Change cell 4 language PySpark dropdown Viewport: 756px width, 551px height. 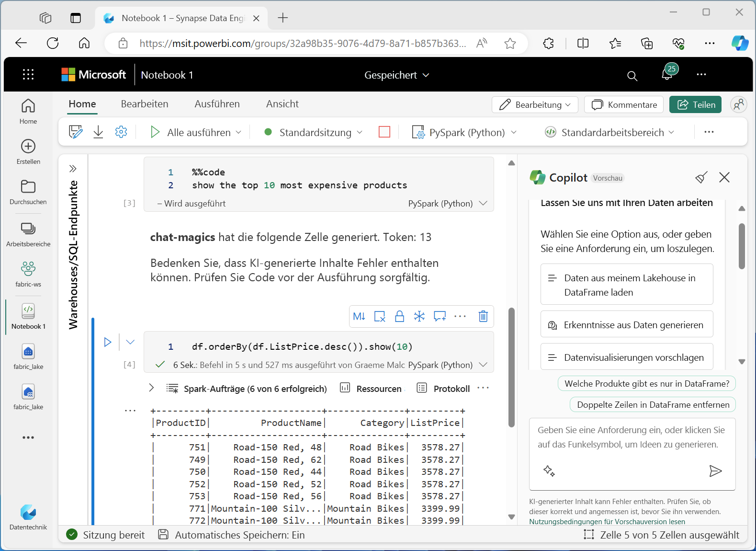[x=448, y=365]
